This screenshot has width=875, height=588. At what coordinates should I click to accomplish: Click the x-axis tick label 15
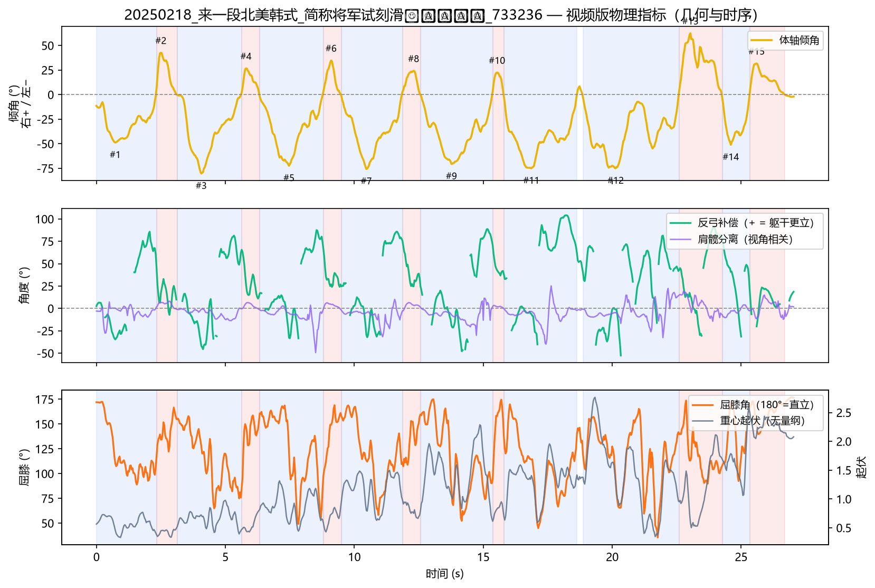point(483,557)
